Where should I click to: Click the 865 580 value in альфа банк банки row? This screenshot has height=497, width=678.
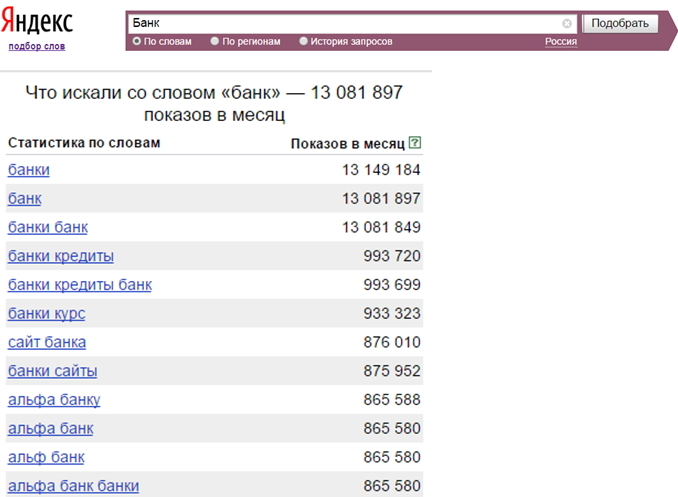pos(392,486)
